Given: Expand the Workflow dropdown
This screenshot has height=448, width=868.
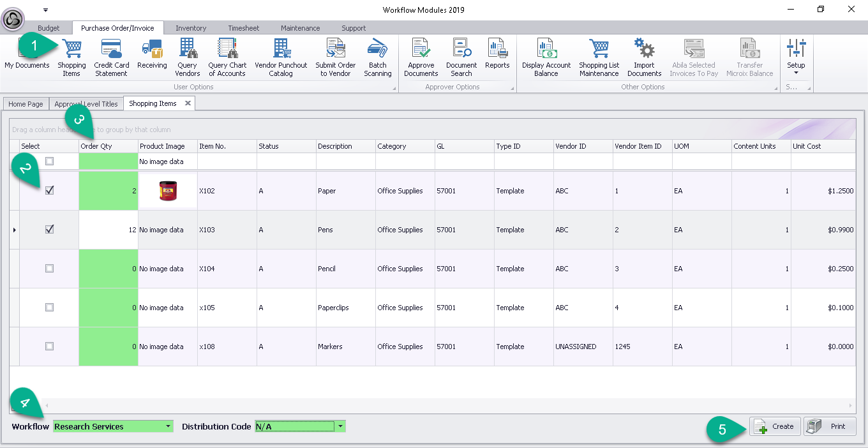Looking at the screenshot, I should pyautogui.click(x=168, y=426).
